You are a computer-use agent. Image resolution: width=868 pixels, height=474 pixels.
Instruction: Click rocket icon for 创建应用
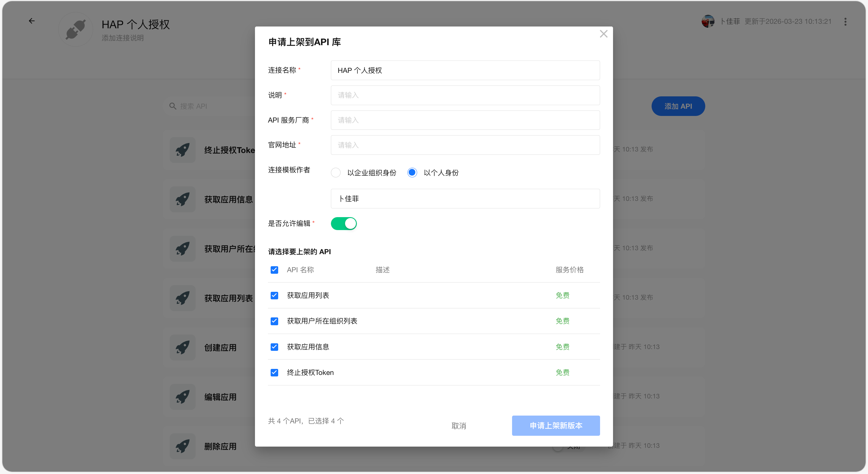coord(183,348)
